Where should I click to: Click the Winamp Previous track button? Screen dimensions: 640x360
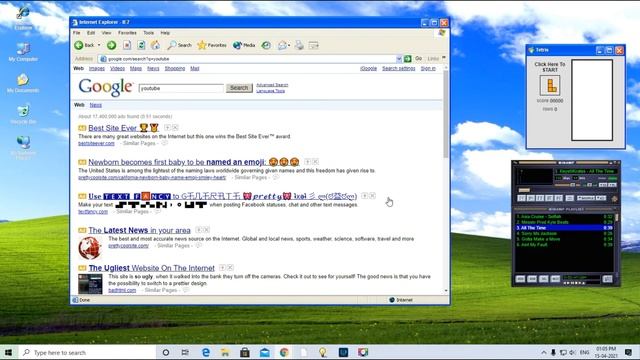[x=521, y=198]
